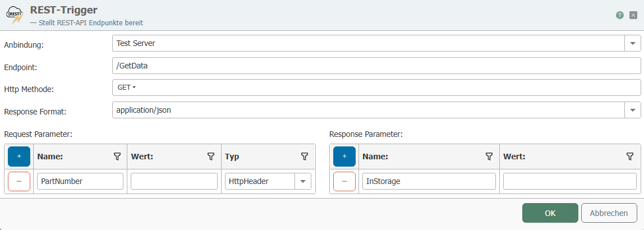Screen dimensions: 644x230
Task: Add a new response parameter row
Action: [x=344, y=157]
